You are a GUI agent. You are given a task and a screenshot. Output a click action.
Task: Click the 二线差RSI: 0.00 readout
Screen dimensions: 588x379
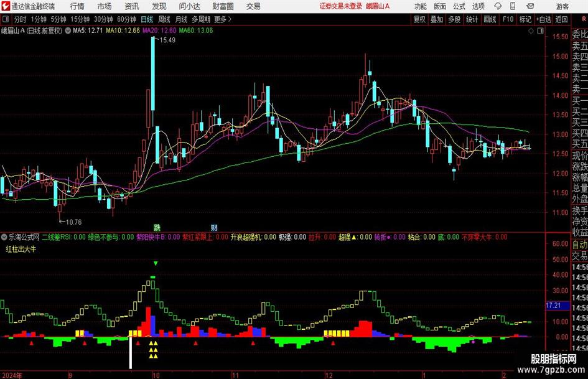coord(63,237)
